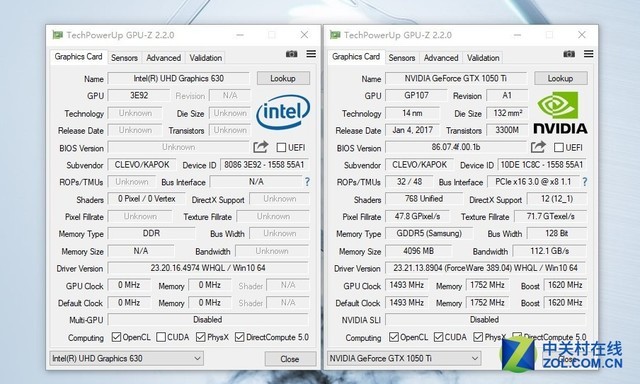Toggle CUDA checkbox in NVIDIA window
This screenshot has height=384, width=640.
click(438, 337)
